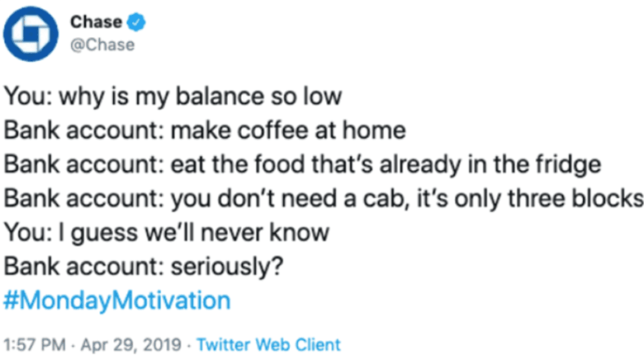Click the "make coffee at home" line
The height and width of the screenshot is (355, 644).
(x=204, y=130)
